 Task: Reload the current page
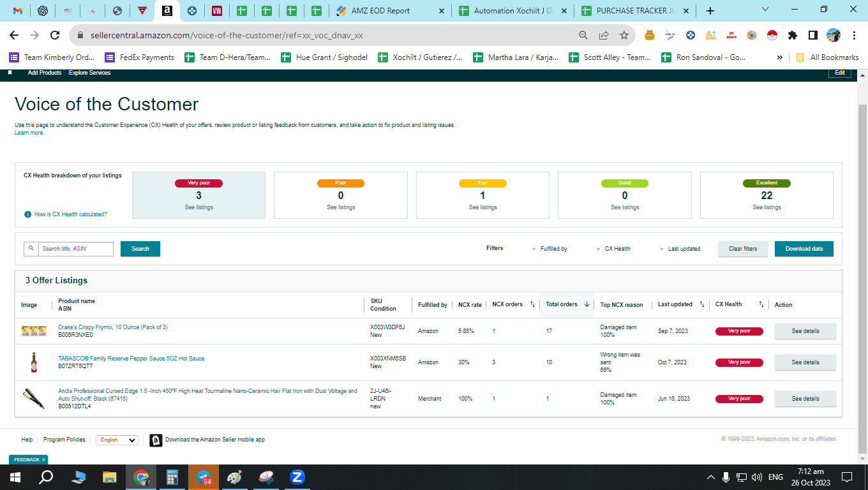(55, 35)
